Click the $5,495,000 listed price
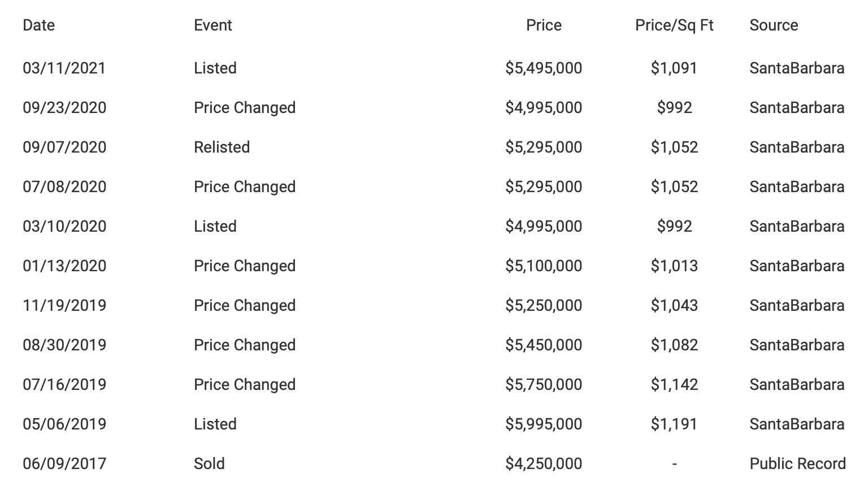 [544, 68]
